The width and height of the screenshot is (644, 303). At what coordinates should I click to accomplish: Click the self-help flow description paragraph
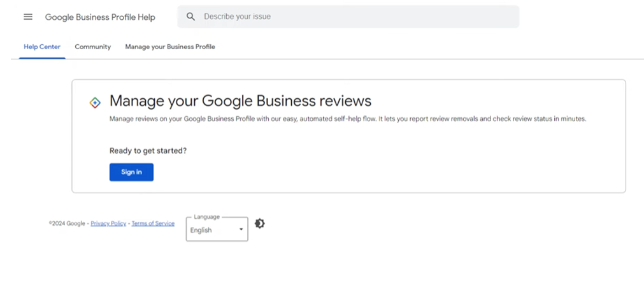pos(347,119)
